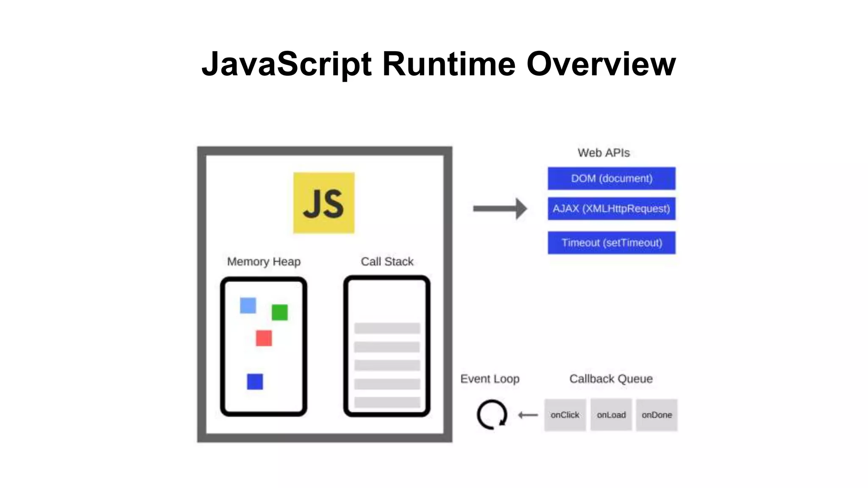The image size is (868, 488).
Task: Select the onDone callback box
Action: point(657,415)
